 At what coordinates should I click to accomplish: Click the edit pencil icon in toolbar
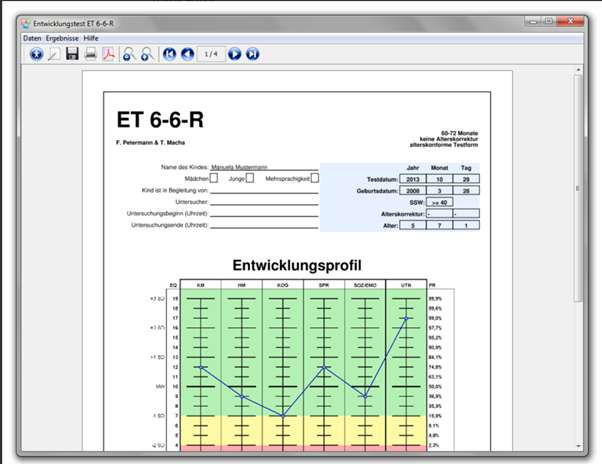(54, 54)
